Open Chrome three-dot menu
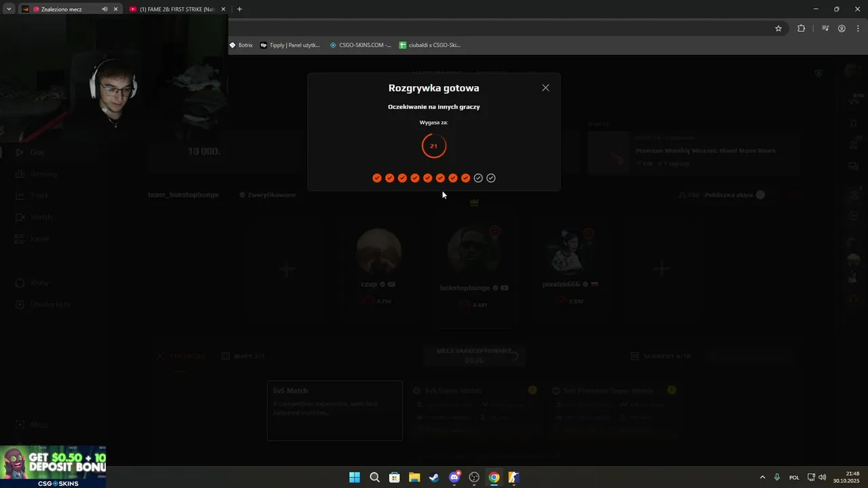This screenshot has height=488, width=868. [x=858, y=28]
